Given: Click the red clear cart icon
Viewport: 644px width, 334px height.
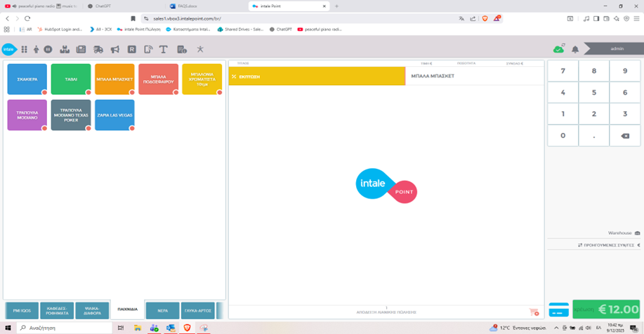Looking at the screenshot, I should (x=534, y=312).
